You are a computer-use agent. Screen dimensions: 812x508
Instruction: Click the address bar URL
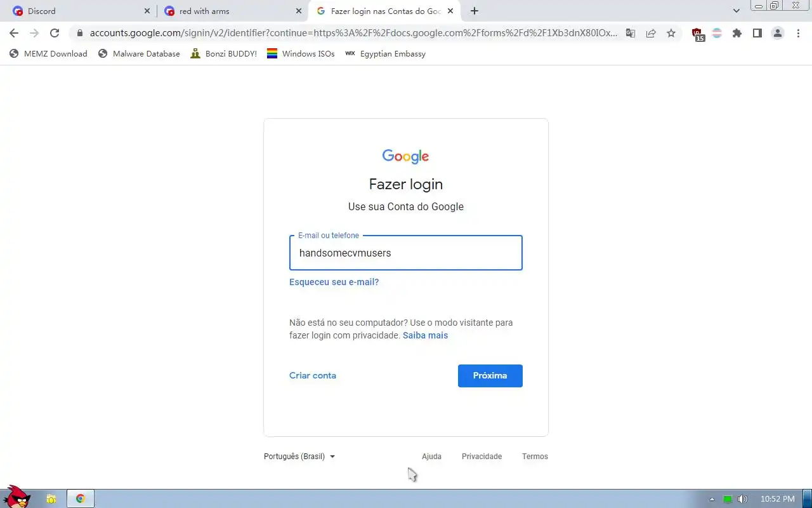353,33
